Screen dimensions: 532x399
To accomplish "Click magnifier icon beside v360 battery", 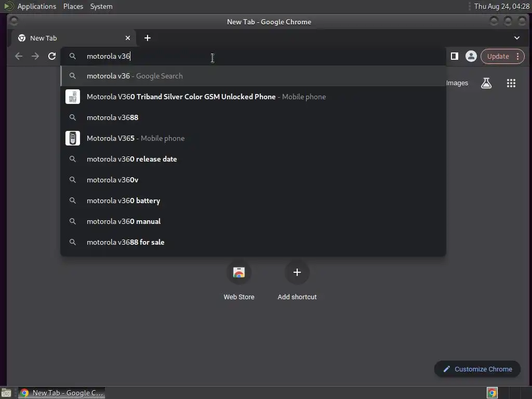I will click(x=73, y=201).
